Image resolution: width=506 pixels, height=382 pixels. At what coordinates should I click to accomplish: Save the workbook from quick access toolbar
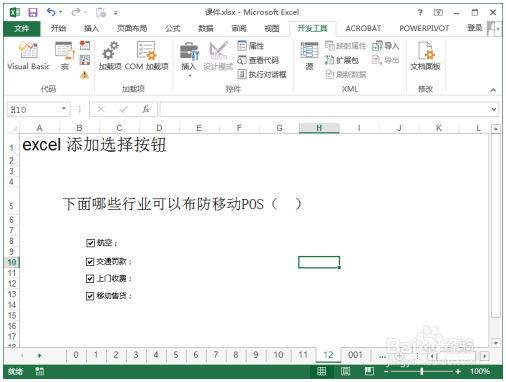(33, 13)
